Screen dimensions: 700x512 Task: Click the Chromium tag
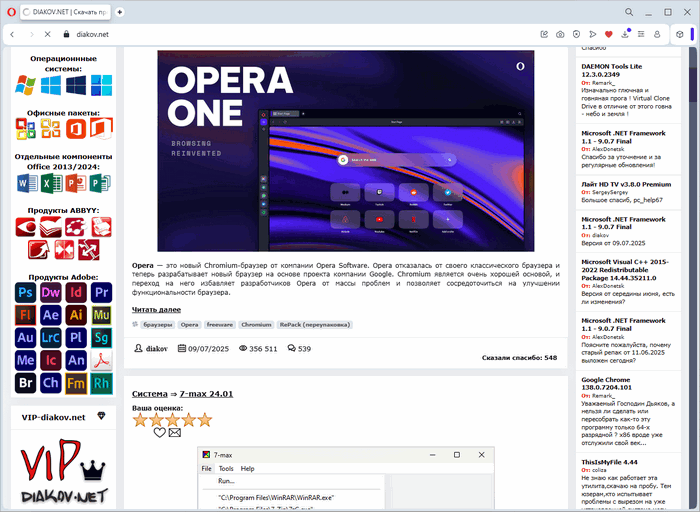(x=256, y=325)
